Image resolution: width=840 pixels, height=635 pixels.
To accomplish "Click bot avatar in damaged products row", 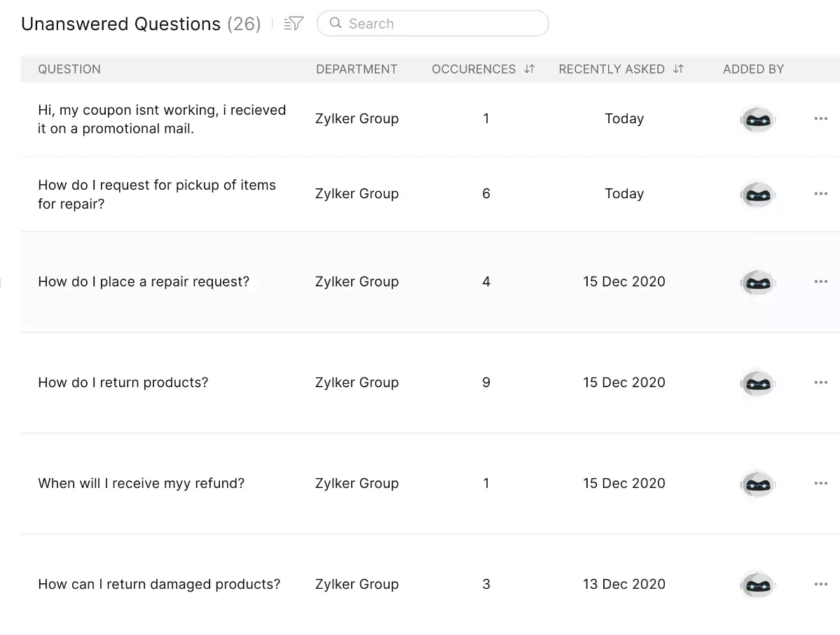I will pos(757,585).
